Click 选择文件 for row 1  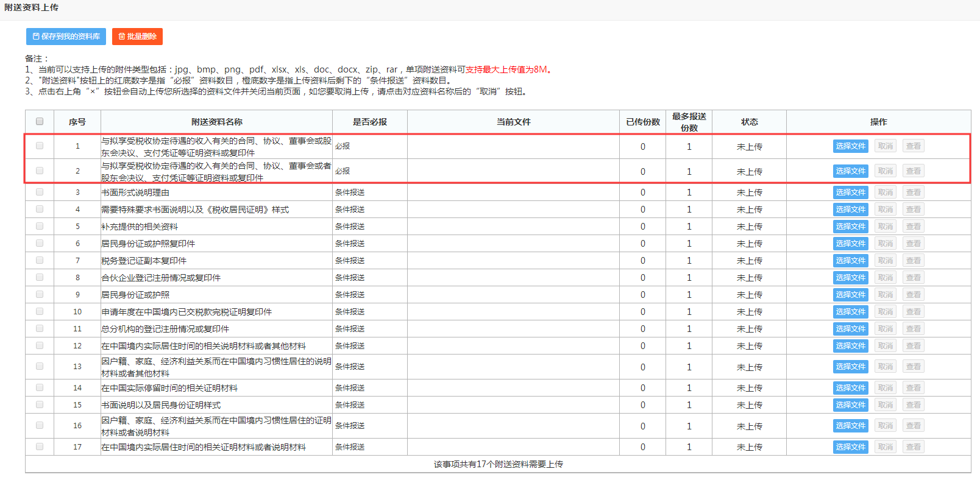click(x=851, y=146)
